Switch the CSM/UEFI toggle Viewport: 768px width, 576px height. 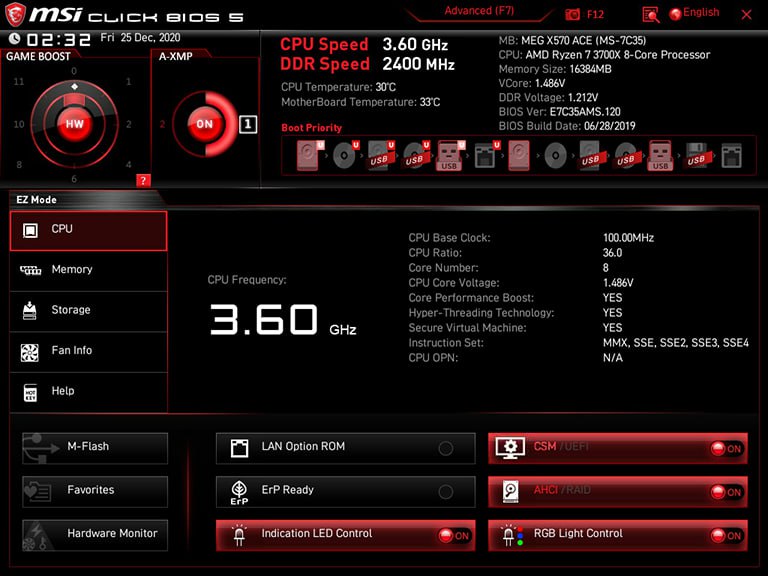tap(726, 449)
